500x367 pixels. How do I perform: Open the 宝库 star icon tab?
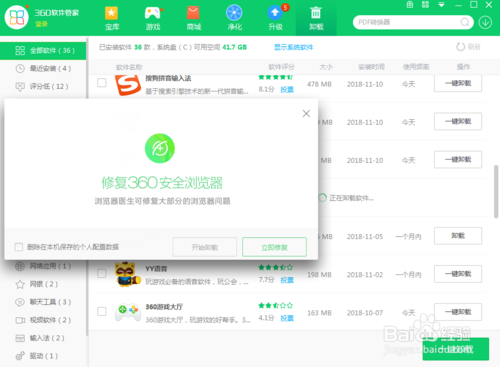[111, 13]
